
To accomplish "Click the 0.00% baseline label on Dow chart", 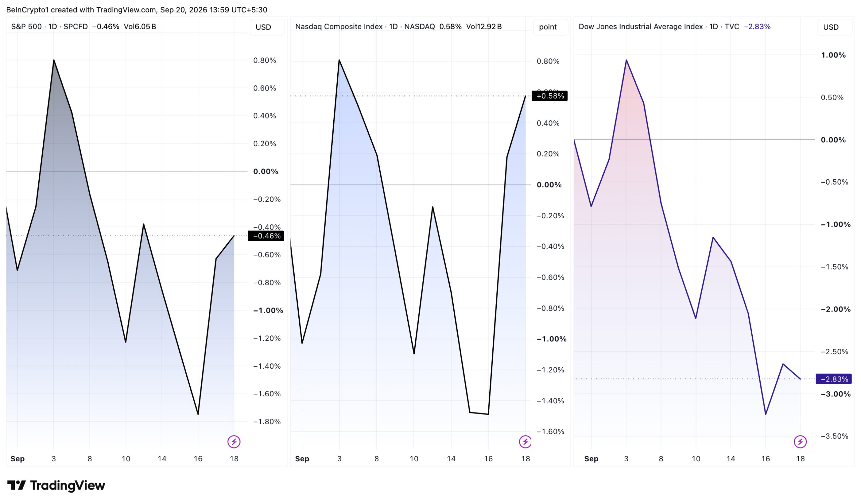I will 833,140.
